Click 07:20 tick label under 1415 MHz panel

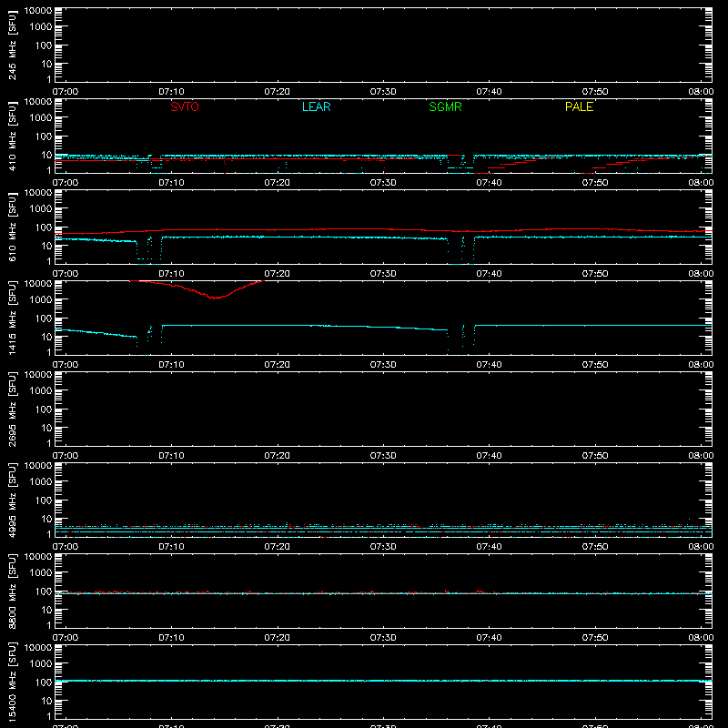(x=278, y=365)
